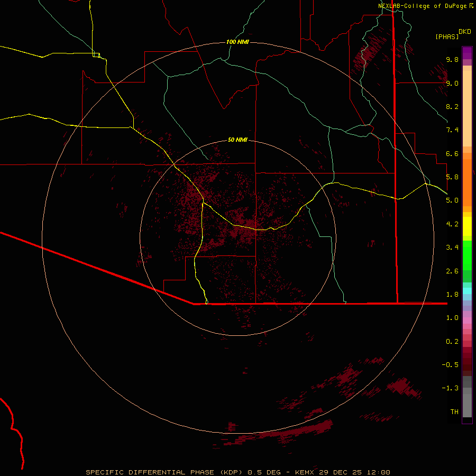Click the cyan segment of color bar

[x=467, y=291]
